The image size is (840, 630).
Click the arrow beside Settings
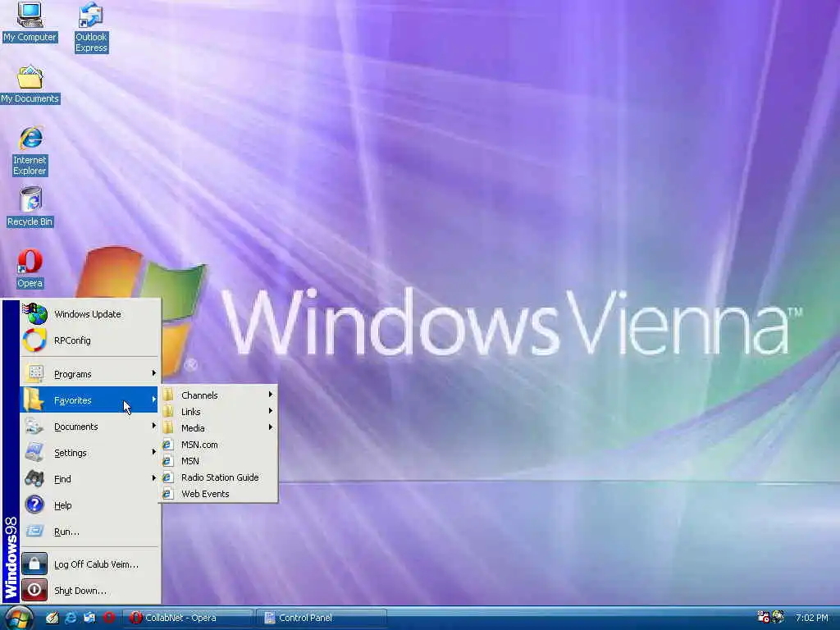click(153, 452)
